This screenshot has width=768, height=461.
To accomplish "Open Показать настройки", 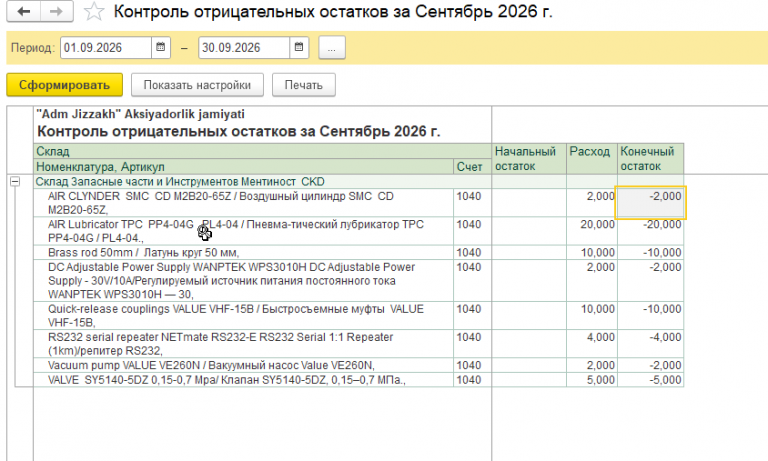I will [197, 85].
